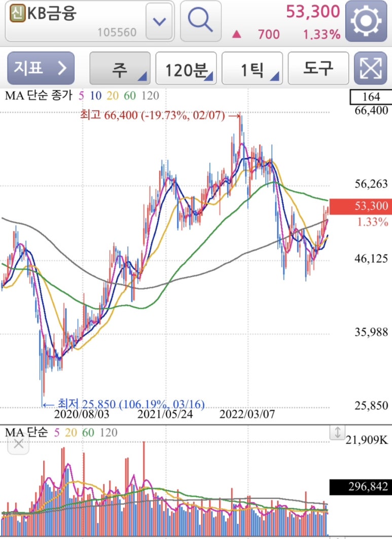The width and height of the screenshot is (392, 539).
Task: Click price MA 120 legend label
Action: coord(150,95)
